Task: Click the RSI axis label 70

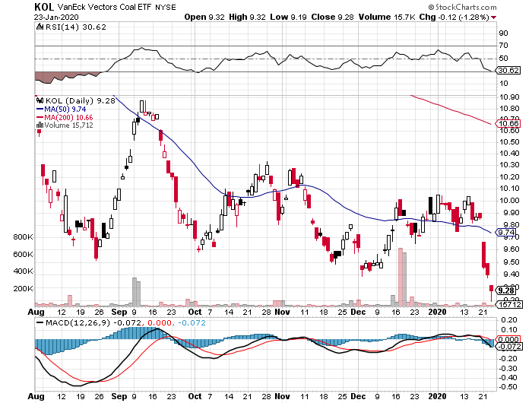Action: (x=503, y=46)
